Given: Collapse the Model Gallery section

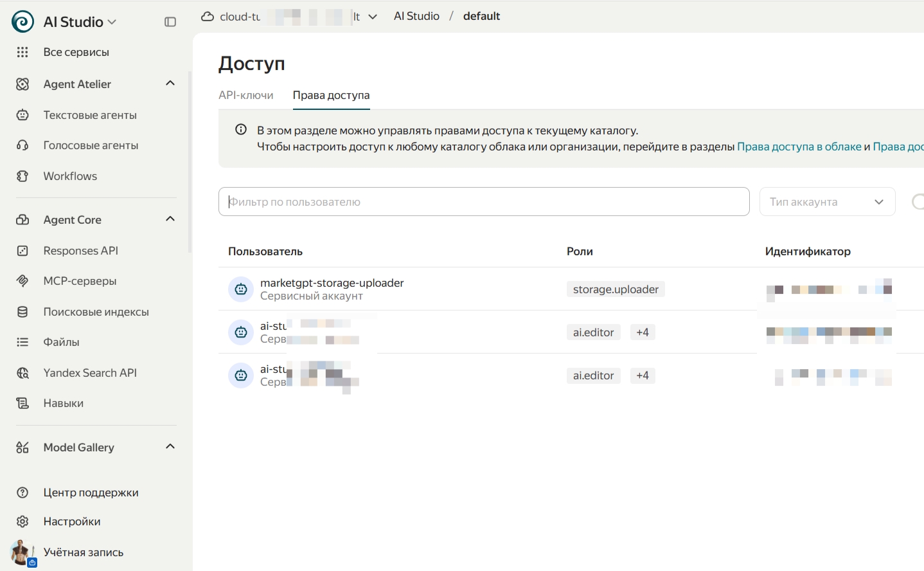Looking at the screenshot, I should tap(170, 446).
